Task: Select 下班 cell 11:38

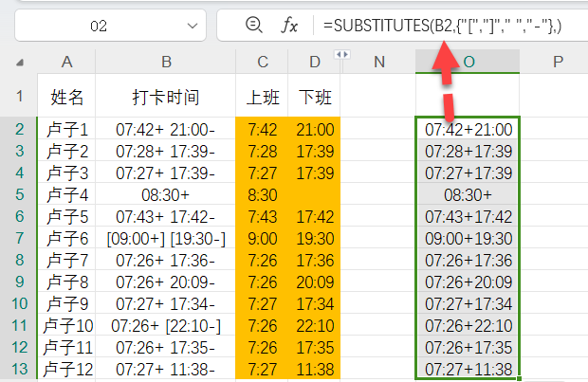Action: pyautogui.click(x=314, y=369)
